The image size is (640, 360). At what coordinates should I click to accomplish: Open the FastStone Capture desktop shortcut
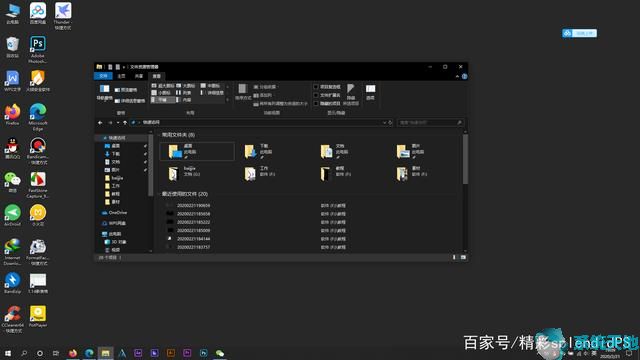coord(38,184)
